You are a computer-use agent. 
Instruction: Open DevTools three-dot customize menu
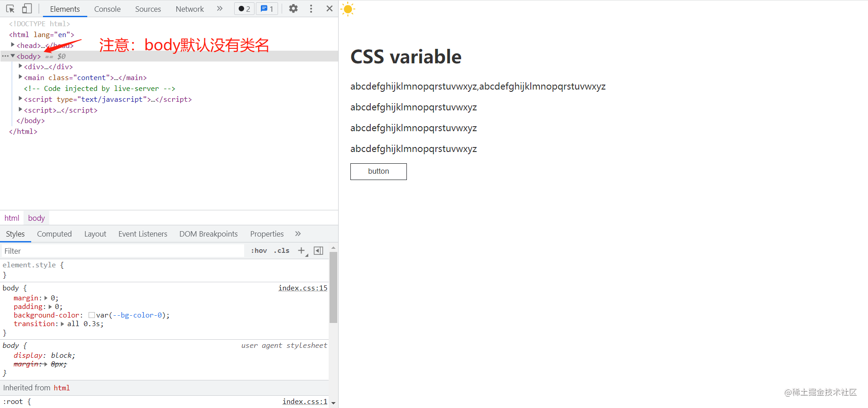pyautogui.click(x=311, y=9)
